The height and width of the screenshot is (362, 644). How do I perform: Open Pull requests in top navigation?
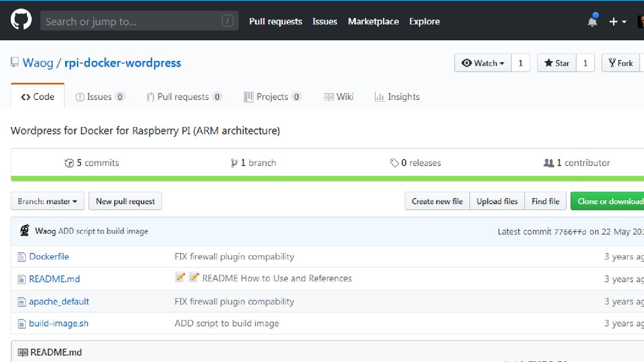coord(275,21)
